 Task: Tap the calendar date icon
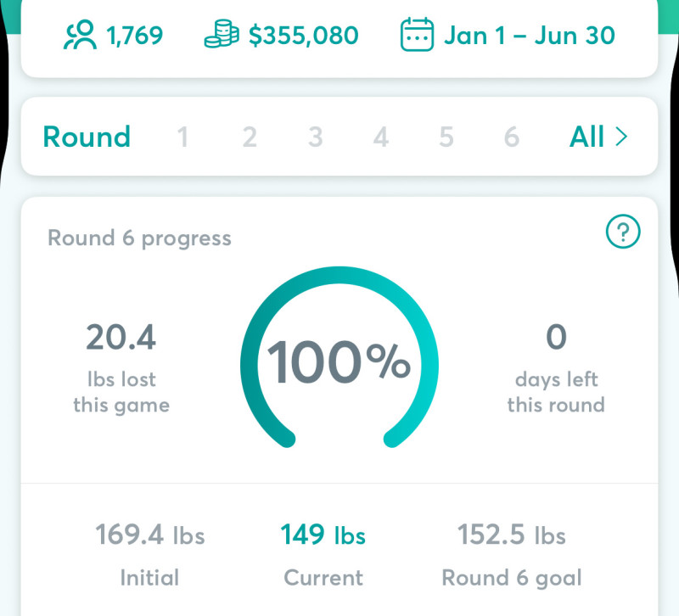pyautogui.click(x=417, y=35)
